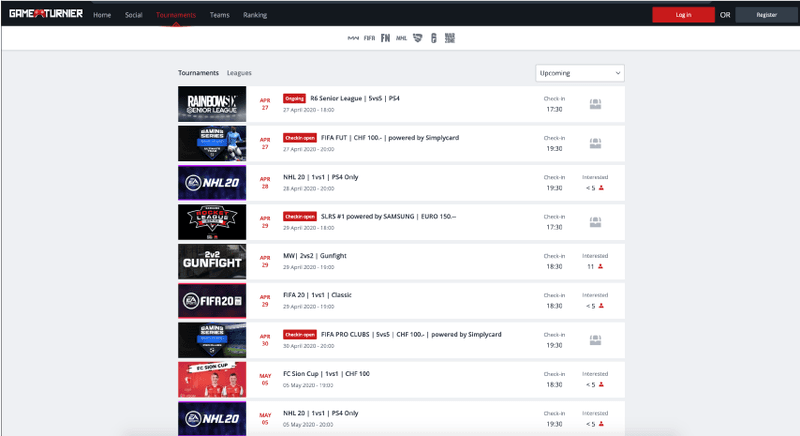Click Checkin open badge on SLRS #1

(x=300, y=216)
